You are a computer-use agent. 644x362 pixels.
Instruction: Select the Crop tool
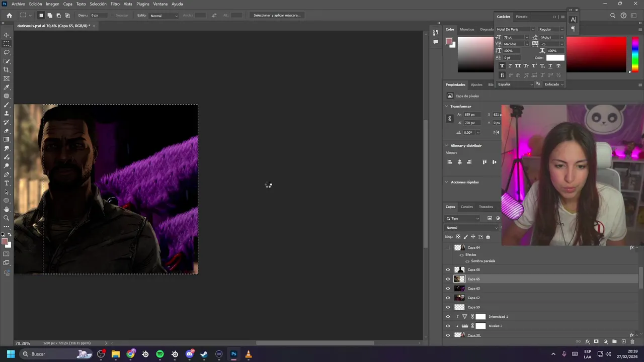coord(7,70)
